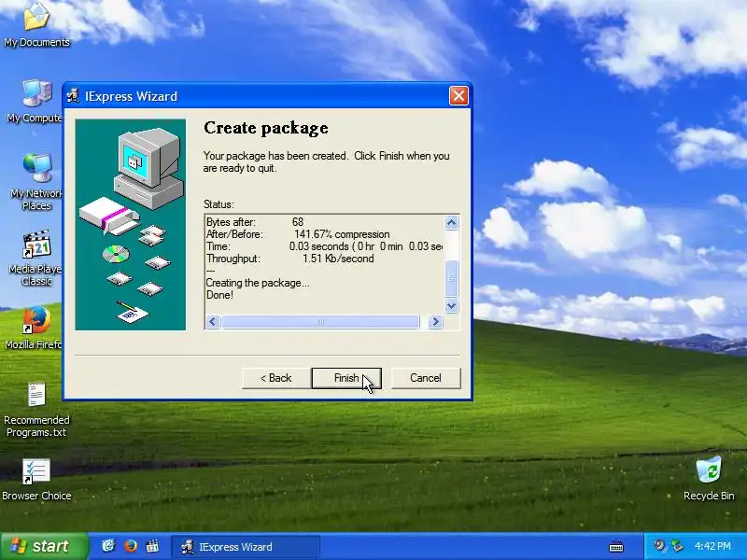Click status log left scroll arrow
This screenshot has width=747, height=560.
(213, 322)
